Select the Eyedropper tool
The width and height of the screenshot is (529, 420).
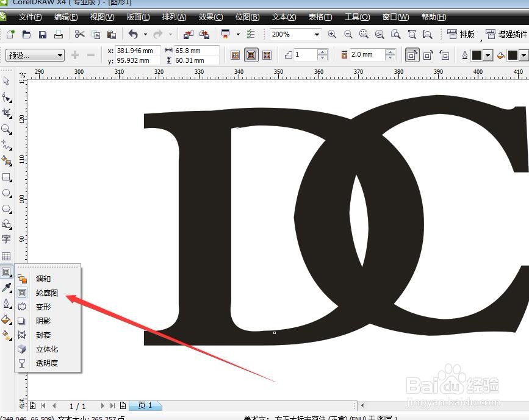pos(7,288)
